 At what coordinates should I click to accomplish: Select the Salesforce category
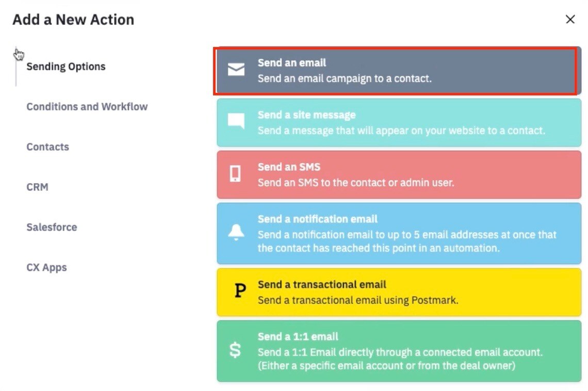coord(52,227)
